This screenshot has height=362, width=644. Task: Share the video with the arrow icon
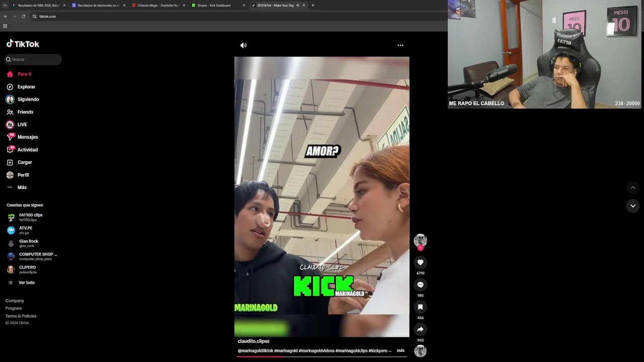pyautogui.click(x=420, y=329)
